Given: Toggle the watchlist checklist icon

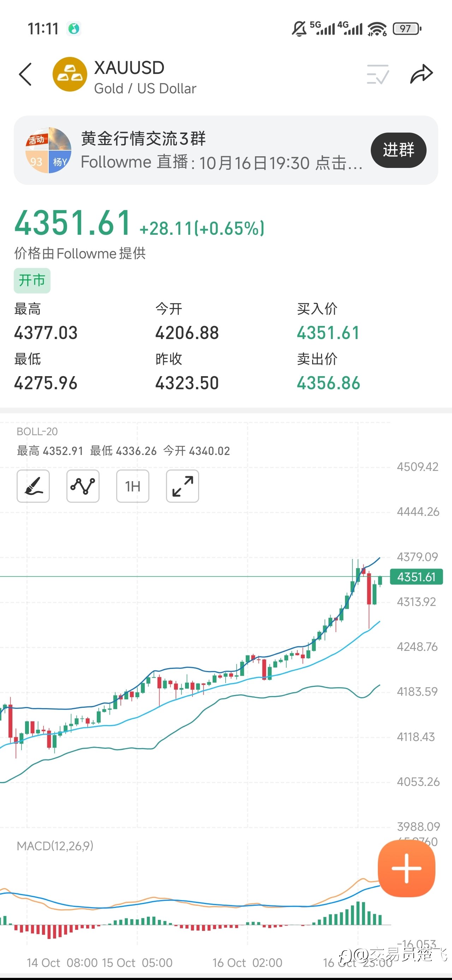Looking at the screenshot, I should [377, 74].
